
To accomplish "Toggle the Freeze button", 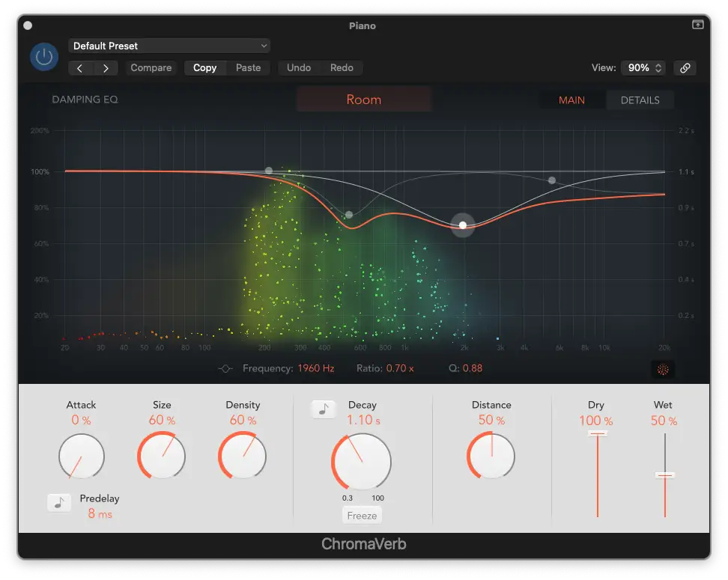I will click(x=362, y=516).
